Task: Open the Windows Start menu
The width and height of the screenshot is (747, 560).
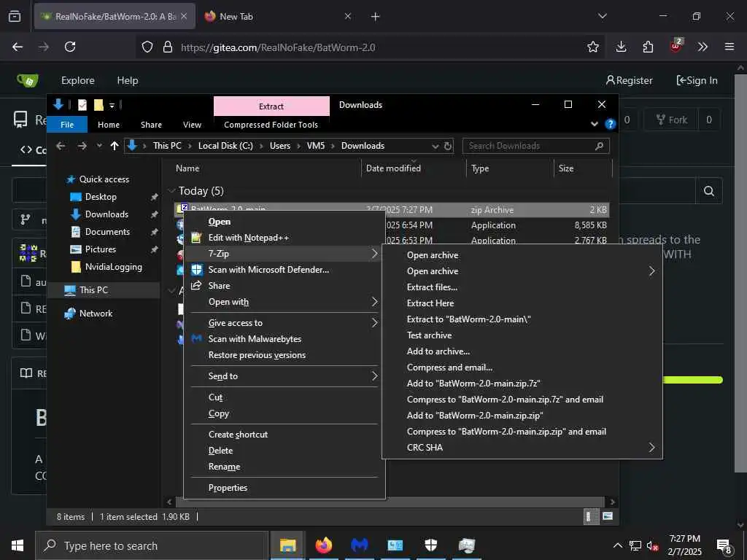Action: point(18,545)
